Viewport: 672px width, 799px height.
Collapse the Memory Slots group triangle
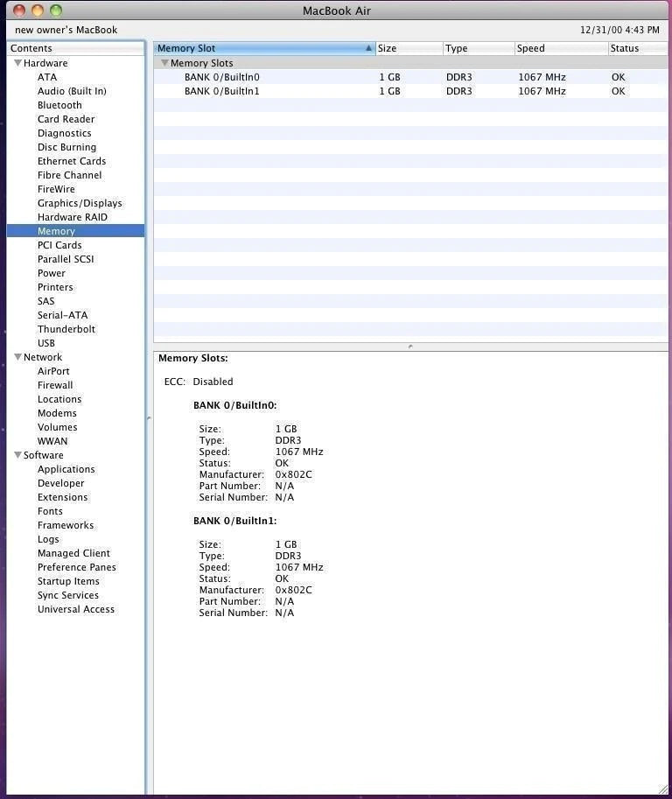click(x=164, y=63)
